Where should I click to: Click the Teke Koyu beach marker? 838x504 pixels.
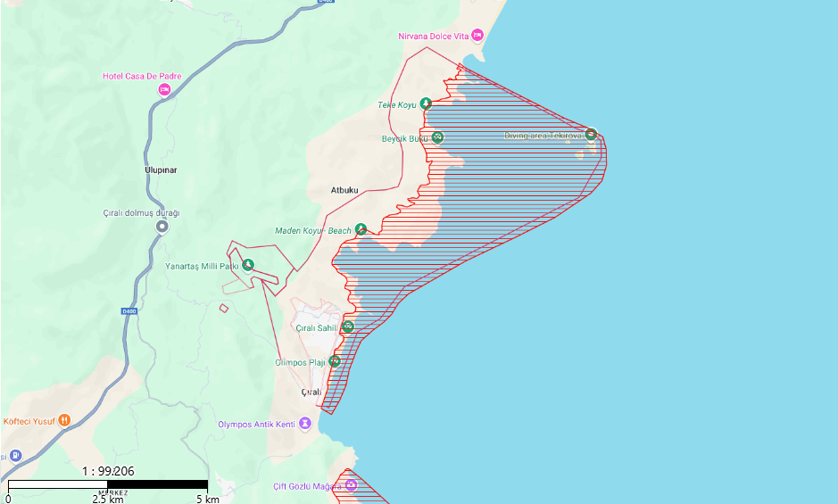click(x=426, y=104)
